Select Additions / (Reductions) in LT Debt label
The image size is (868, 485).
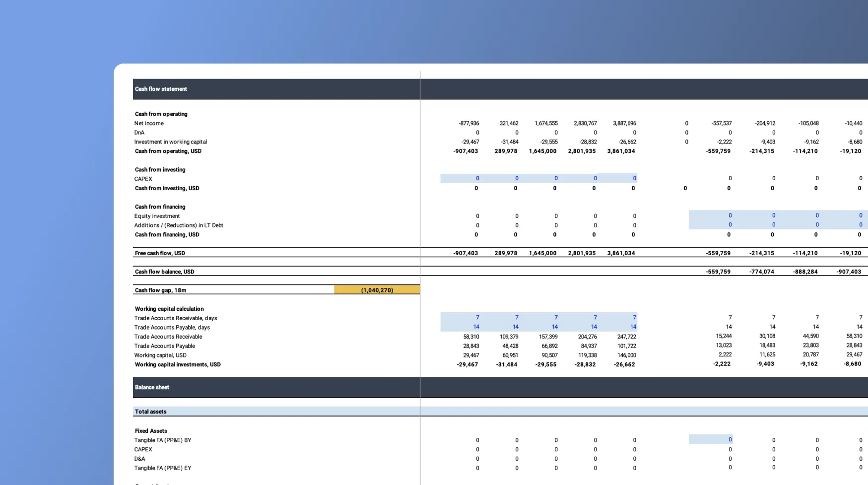[x=179, y=225]
